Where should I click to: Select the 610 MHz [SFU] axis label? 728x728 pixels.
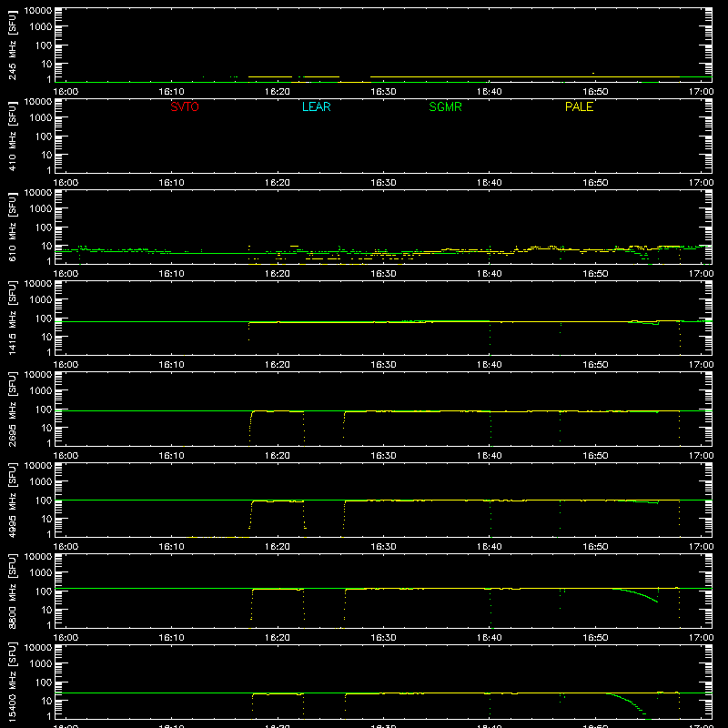[13, 227]
